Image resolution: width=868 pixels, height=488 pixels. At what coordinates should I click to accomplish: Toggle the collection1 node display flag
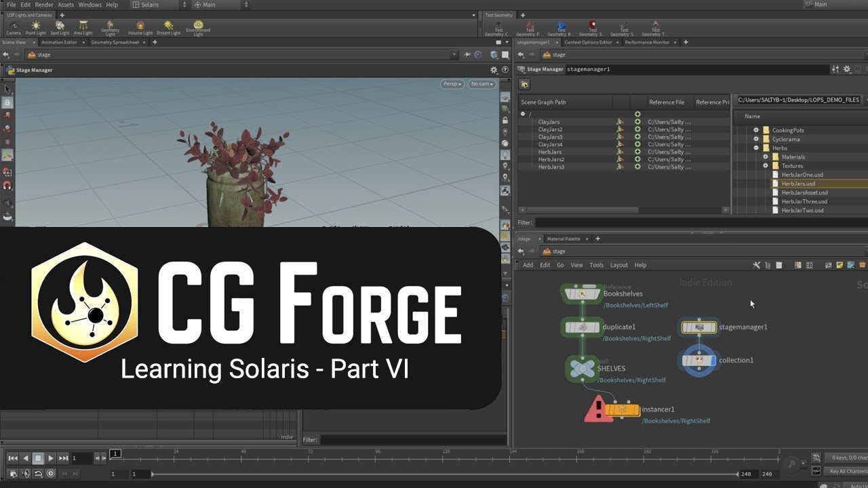713,361
